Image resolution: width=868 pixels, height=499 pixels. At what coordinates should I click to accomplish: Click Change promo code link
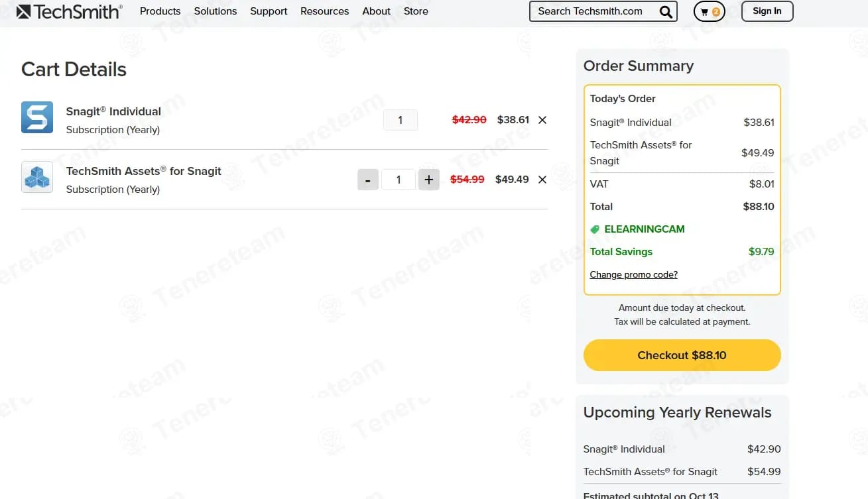(x=634, y=274)
